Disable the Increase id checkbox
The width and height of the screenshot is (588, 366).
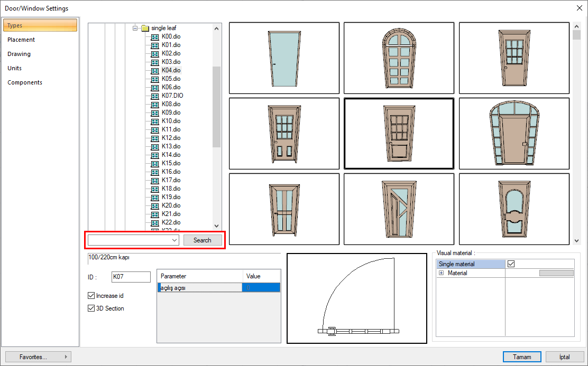coord(91,296)
